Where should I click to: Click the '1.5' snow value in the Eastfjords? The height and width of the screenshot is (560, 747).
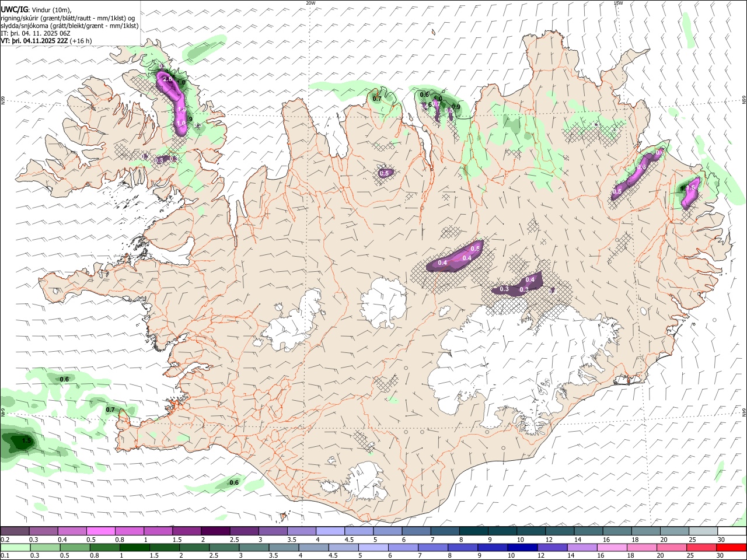tap(692, 188)
